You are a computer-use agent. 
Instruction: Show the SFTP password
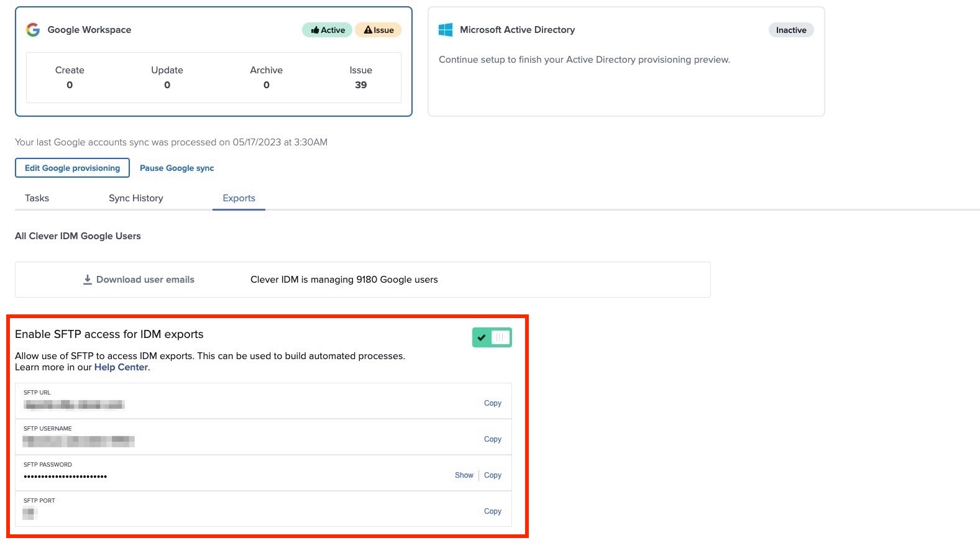pyautogui.click(x=464, y=475)
